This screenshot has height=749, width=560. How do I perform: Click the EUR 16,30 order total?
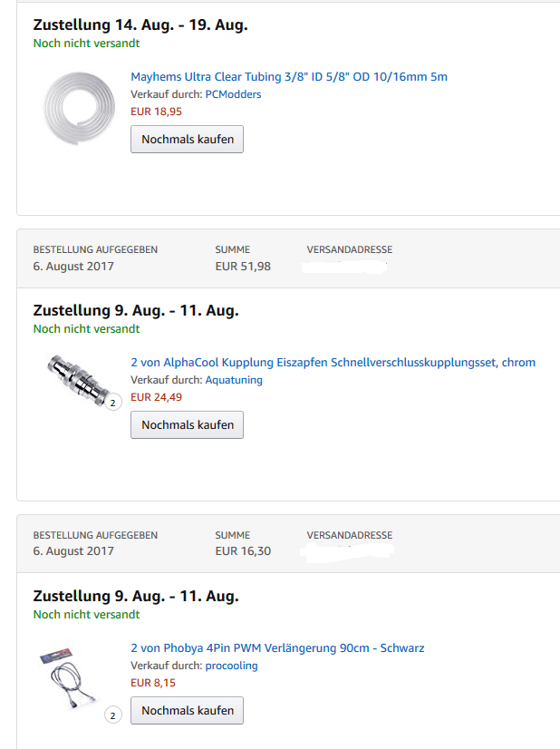click(x=243, y=551)
